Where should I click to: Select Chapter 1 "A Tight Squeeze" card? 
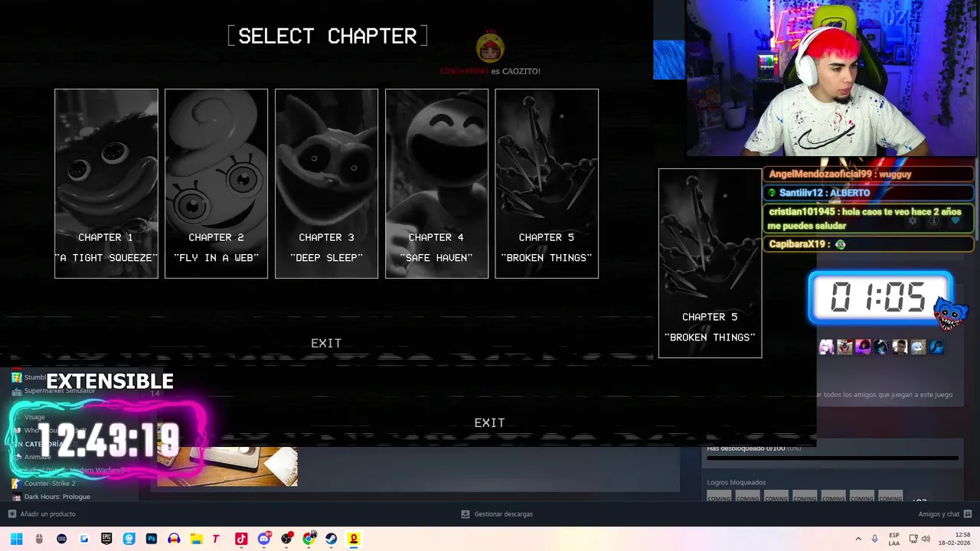[106, 184]
